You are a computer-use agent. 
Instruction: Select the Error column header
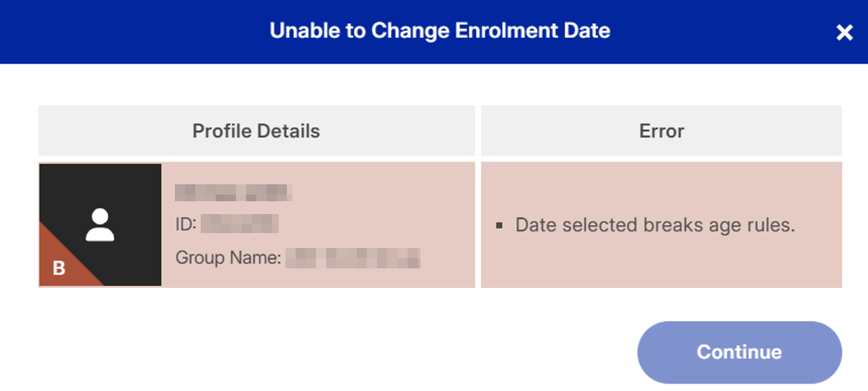(661, 131)
